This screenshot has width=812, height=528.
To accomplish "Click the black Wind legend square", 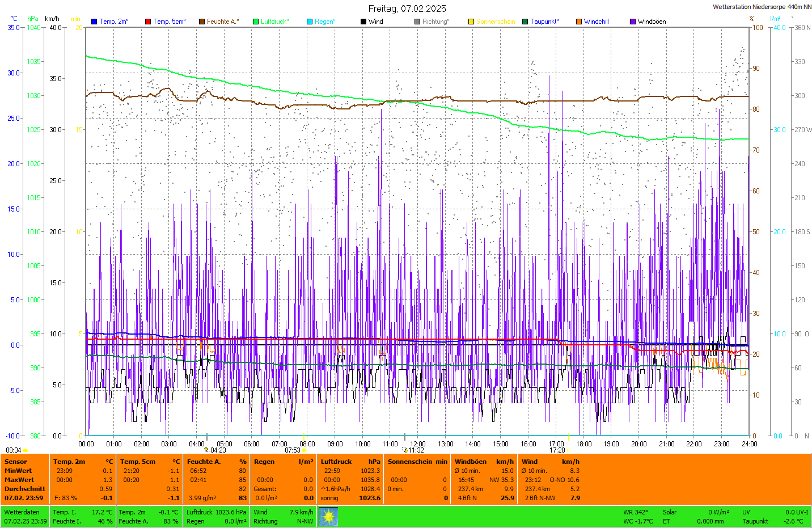I will [363, 22].
